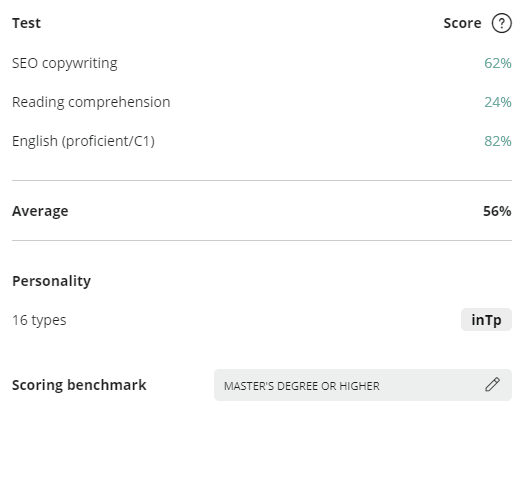
Task: Click the MASTER'S DEGREE OR HIGHER text
Action: (302, 386)
